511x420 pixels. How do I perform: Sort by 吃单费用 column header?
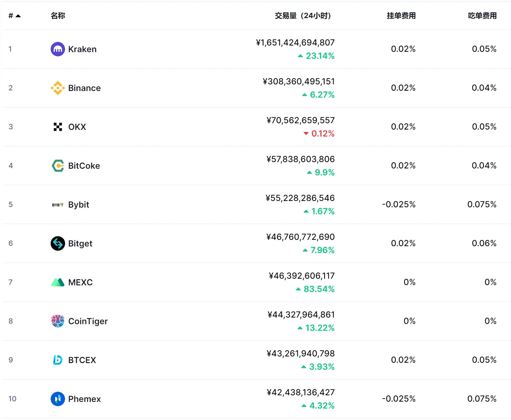482,16
